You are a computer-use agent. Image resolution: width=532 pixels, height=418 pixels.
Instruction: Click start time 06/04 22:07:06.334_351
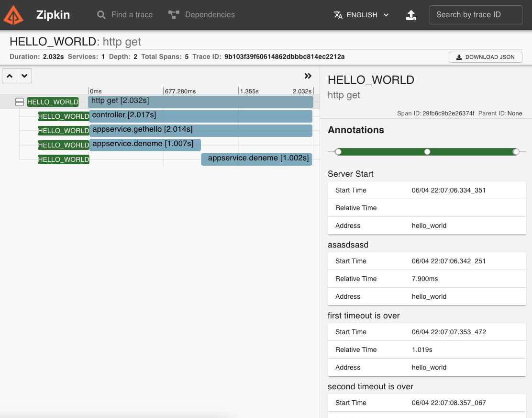449,191
